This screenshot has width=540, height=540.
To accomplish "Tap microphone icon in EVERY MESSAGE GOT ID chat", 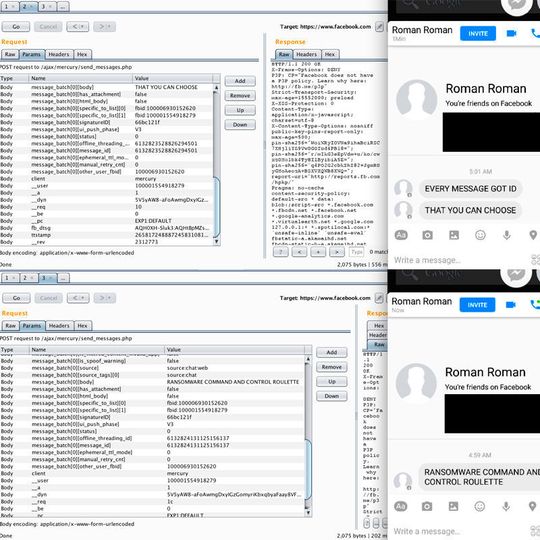I will pos(507,235).
